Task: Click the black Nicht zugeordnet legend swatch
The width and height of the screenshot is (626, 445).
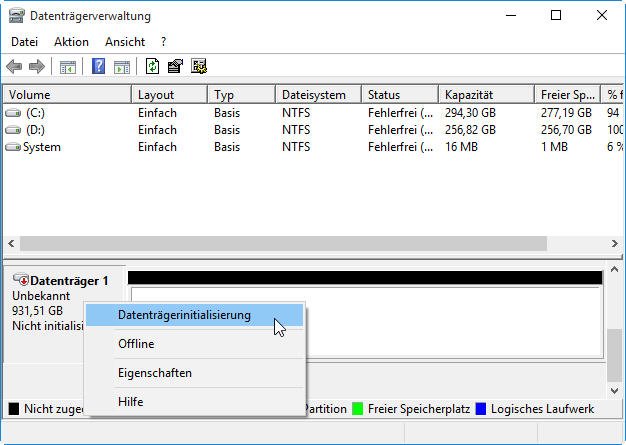Action: coord(14,409)
